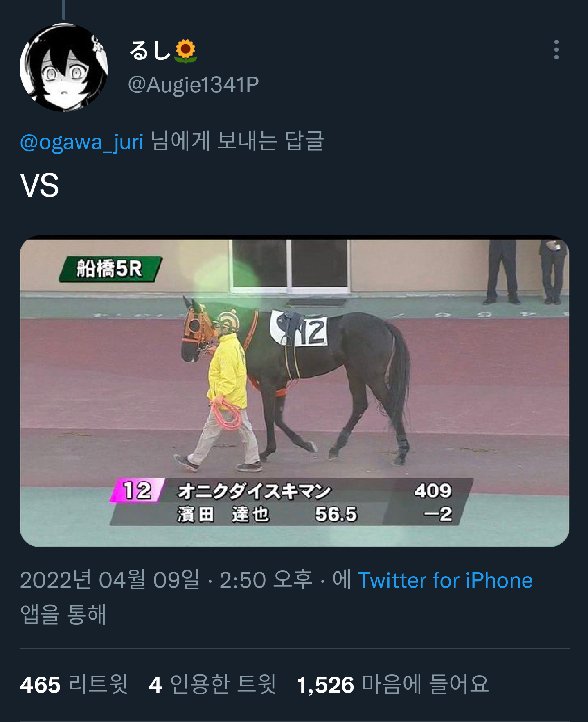Open the るし profile avatar
588x722 pixels.
tap(64, 68)
